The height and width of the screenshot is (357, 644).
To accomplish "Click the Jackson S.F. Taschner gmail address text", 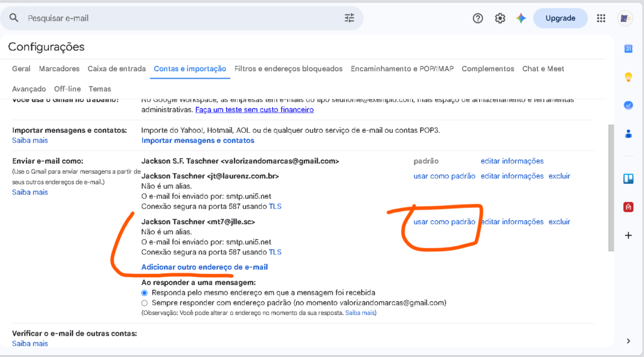I will 240,161.
